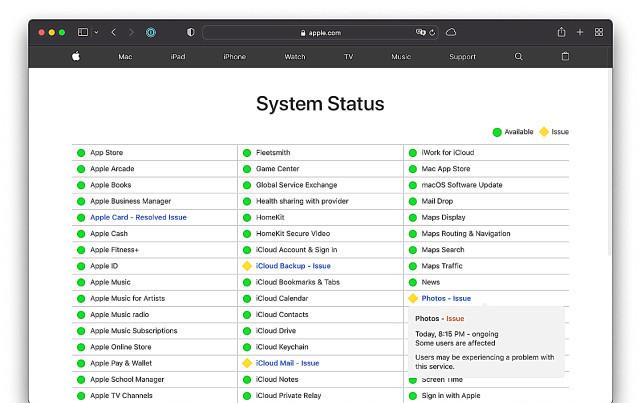Select the Apple Music for Artists text
The width and height of the screenshot is (641, 403).
[128, 298]
